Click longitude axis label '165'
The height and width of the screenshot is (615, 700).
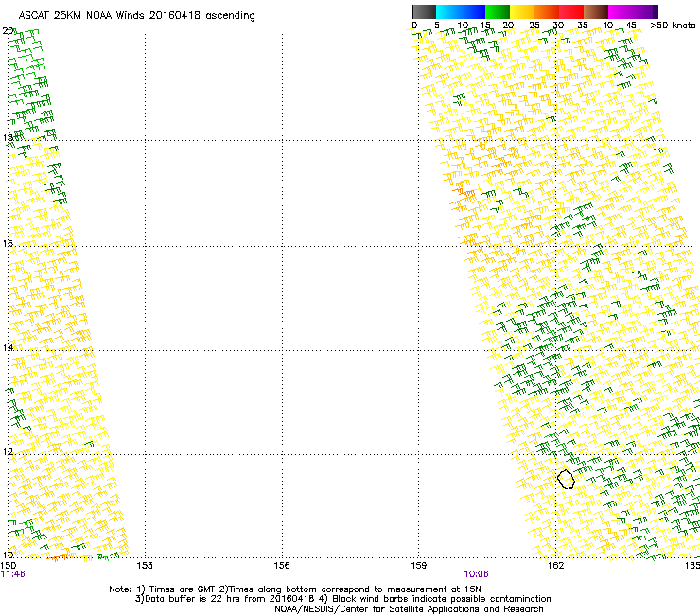(692, 566)
